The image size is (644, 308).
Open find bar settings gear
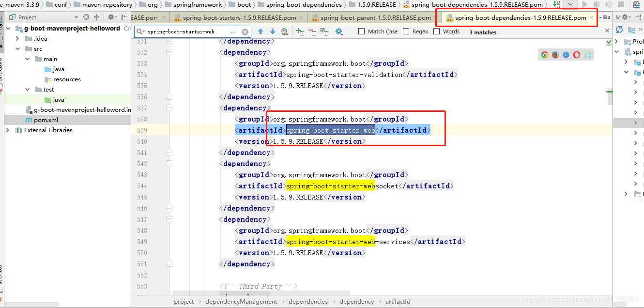point(339,32)
